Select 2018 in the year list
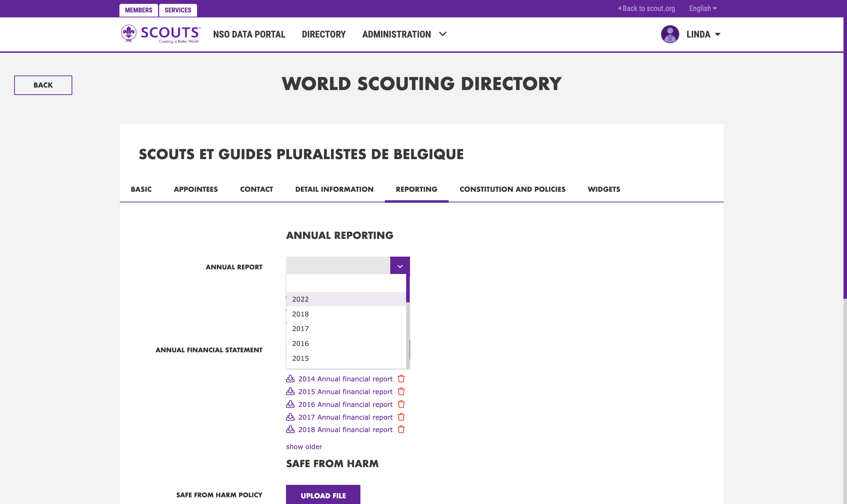This screenshot has width=847, height=504. coord(346,314)
